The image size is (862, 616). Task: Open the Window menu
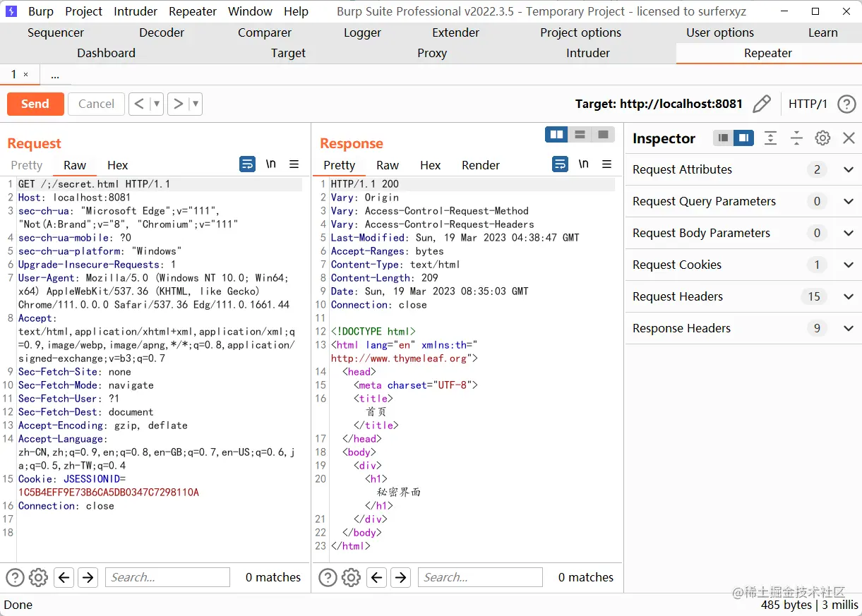[250, 11]
